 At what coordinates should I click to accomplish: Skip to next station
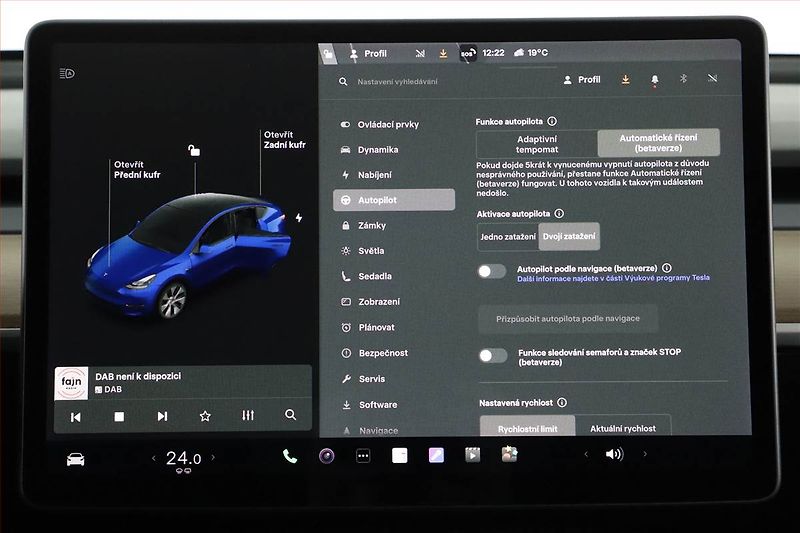point(162,416)
